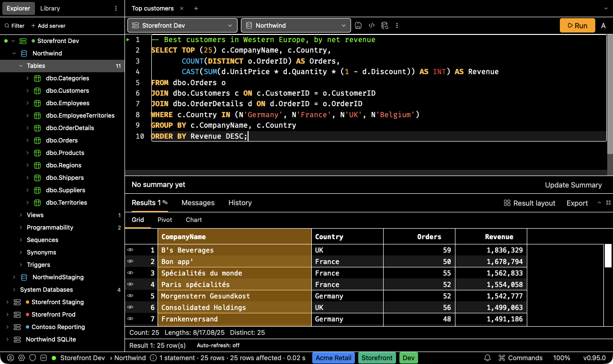Toggle eye icon on Paris spécialités row
Screen dimensions: 613x364
130,285
